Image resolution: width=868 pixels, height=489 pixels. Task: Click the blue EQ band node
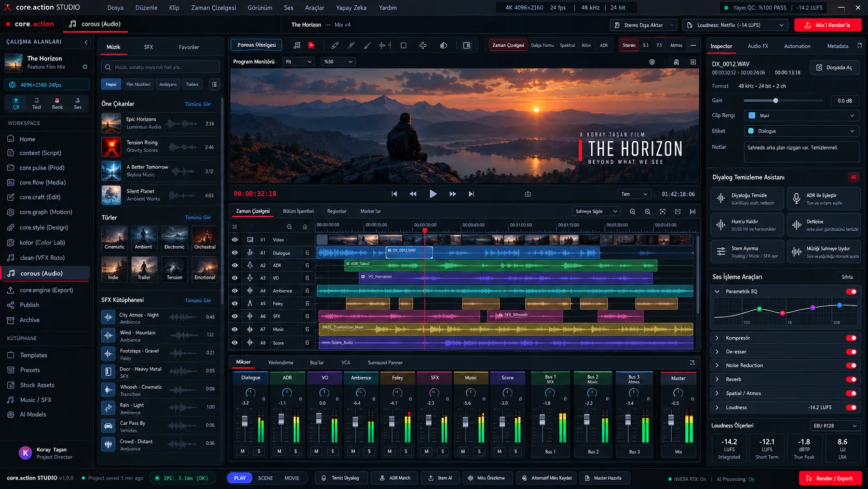[839, 305]
